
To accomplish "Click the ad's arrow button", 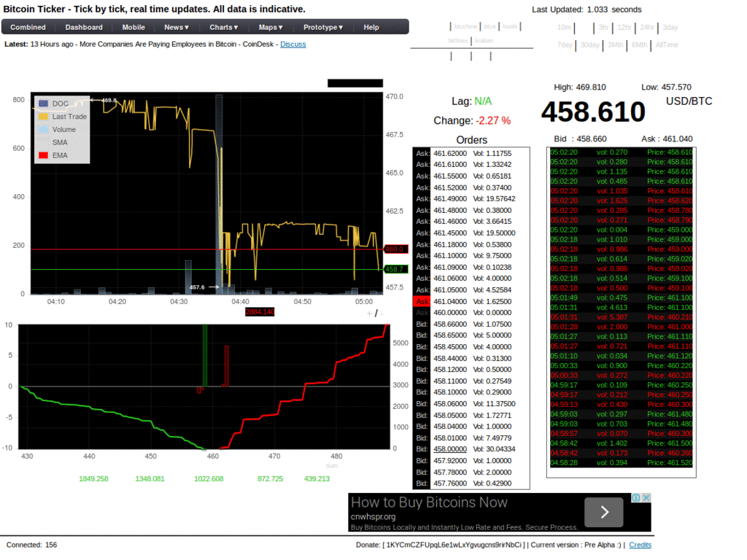I will [x=603, y=512].
